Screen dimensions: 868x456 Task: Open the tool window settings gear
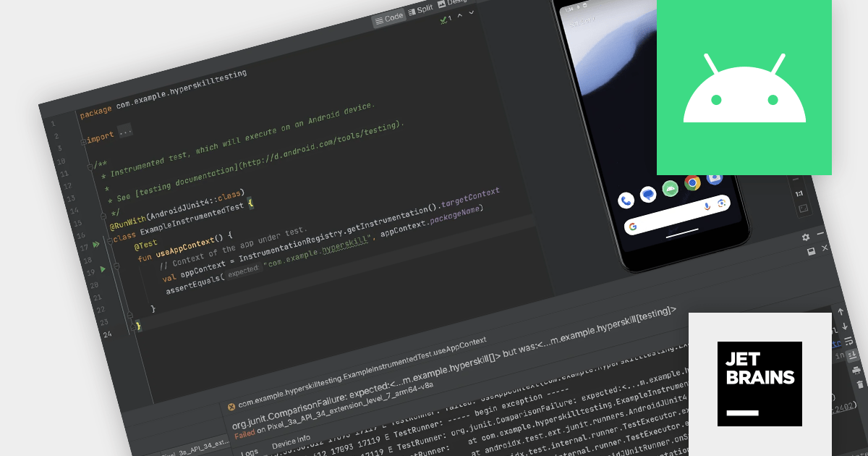click(806, 237)
